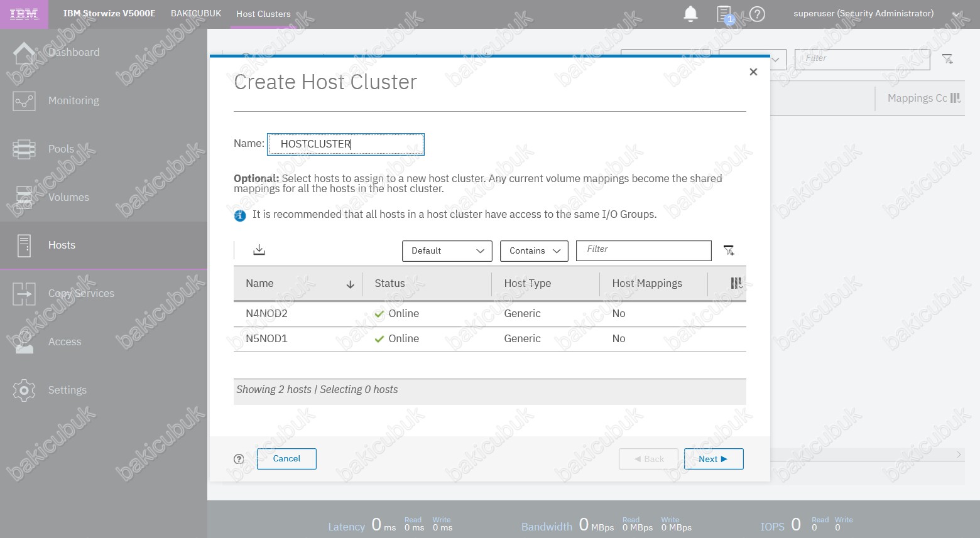Open the Copy Services sidebar icon
Image resolution: width=980 pixels, height=538 pixels.
tap(24, 294)
